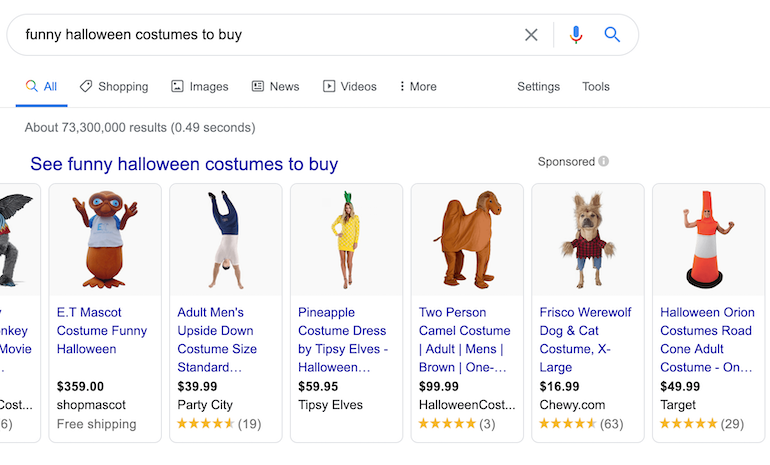Go to the News tab
The image size is (770, 465).
(x=275, y=87)
